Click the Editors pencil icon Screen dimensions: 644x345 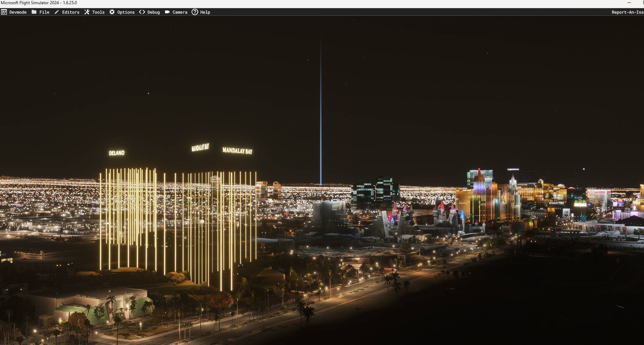pyautogui.click(x=57, y=12)
